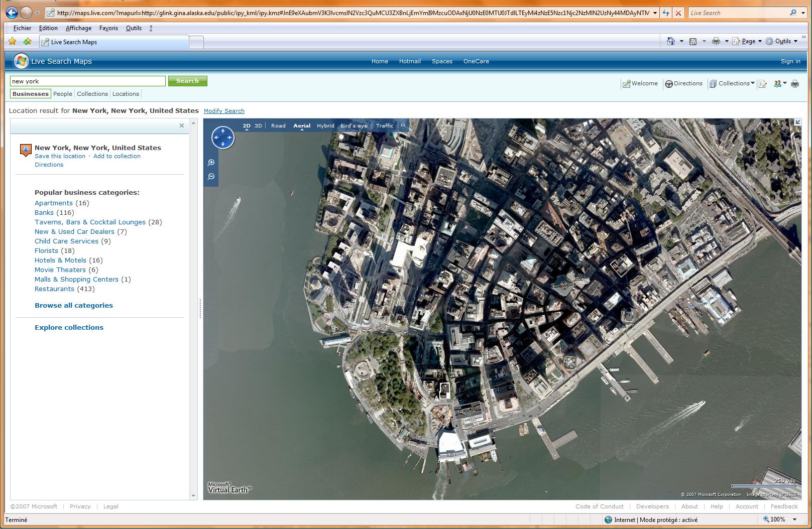Collapse the map view toolbar with chevrons
The image size is (812, 529).
[403, 125]
